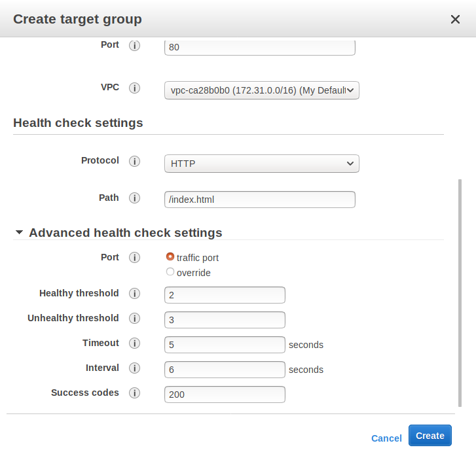Close the Create target group dialog
The height and width of the screenshot is (456, 476).
click(x=455, y=20)
